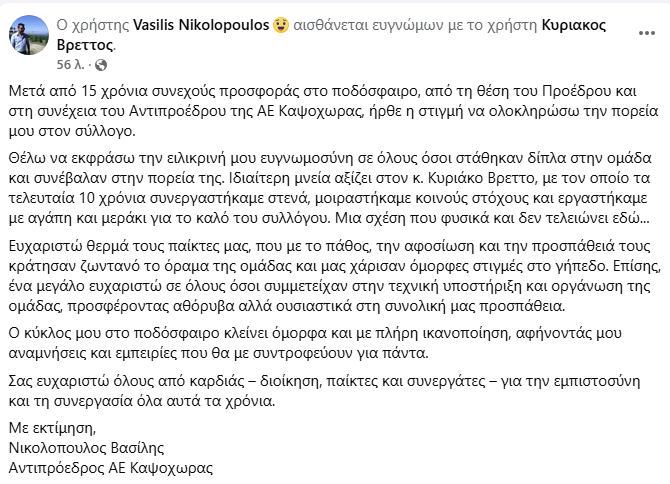Click the text αισθάνεται ευγνώμων in header
This screenshot has height=484, width=670.
coord(368,26)
